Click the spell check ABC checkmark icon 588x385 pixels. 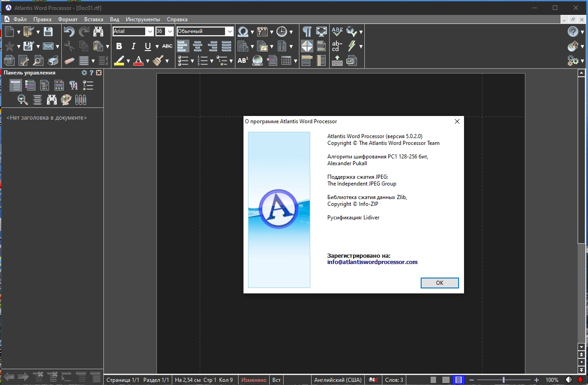click(337, 32)
